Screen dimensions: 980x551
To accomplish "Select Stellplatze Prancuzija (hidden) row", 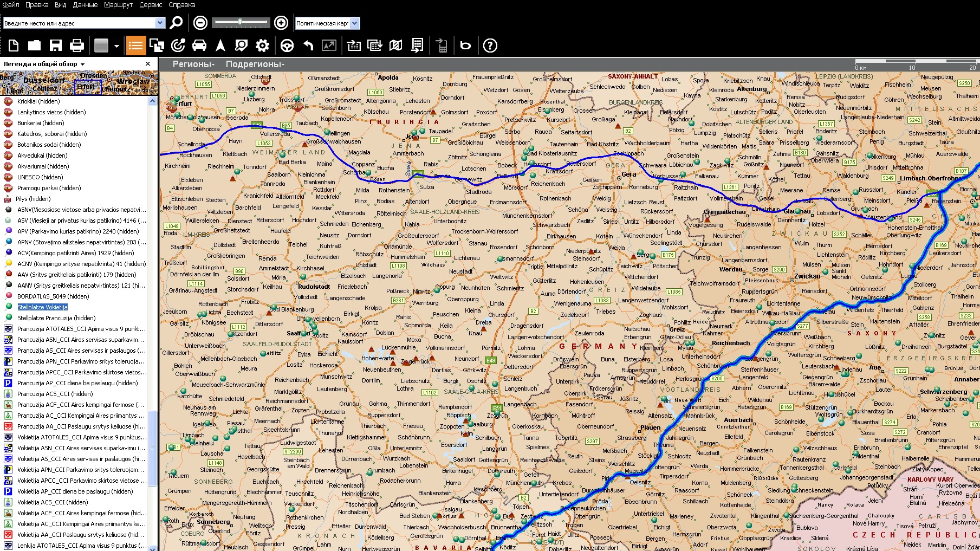I will (x=56, y=318).
